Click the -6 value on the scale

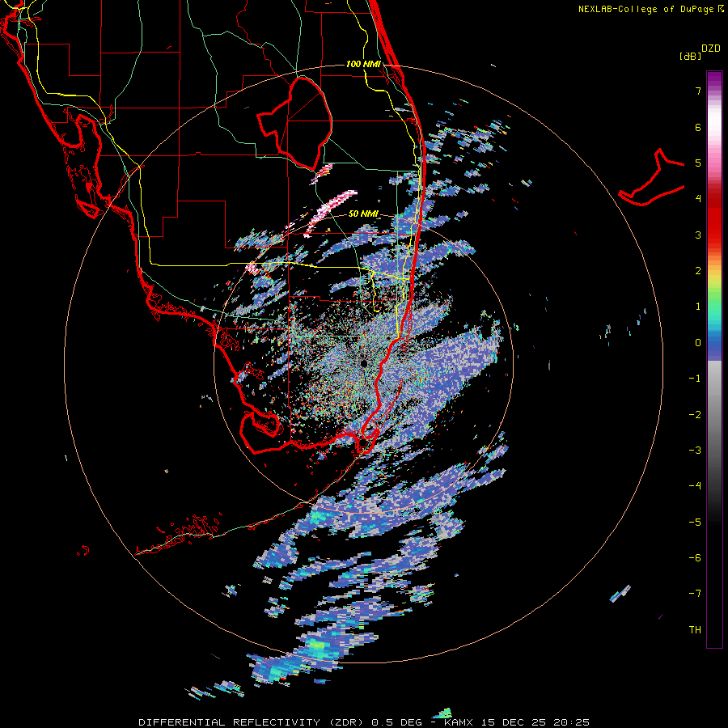point(695,558)
